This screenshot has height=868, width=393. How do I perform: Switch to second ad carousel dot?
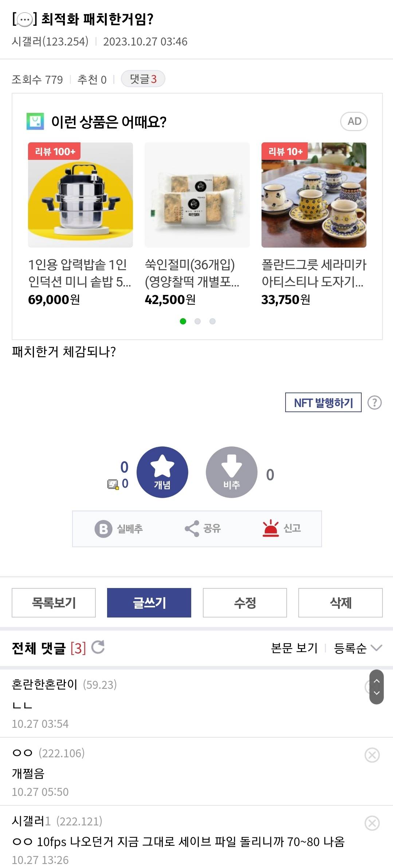pyautogui.click(x=198, y=321)
